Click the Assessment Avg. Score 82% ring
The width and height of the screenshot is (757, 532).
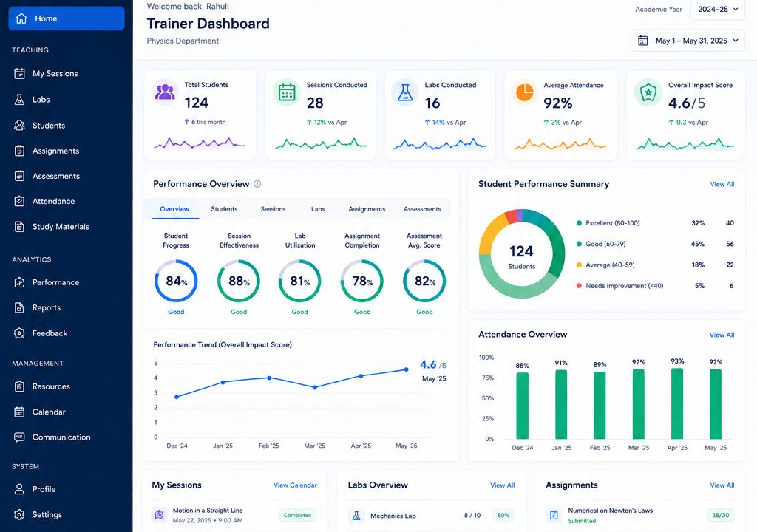tap(424, 281)
